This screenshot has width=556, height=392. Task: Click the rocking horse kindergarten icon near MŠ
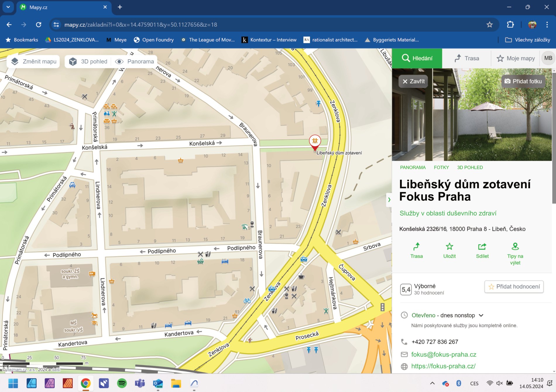pyautogui.click(x=94, y=316)
